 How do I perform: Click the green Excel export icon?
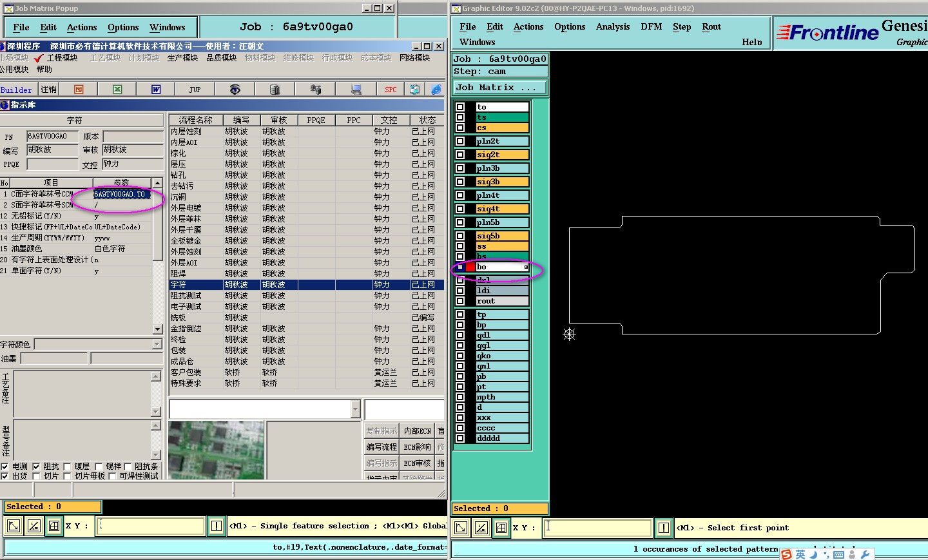[117, 90]
